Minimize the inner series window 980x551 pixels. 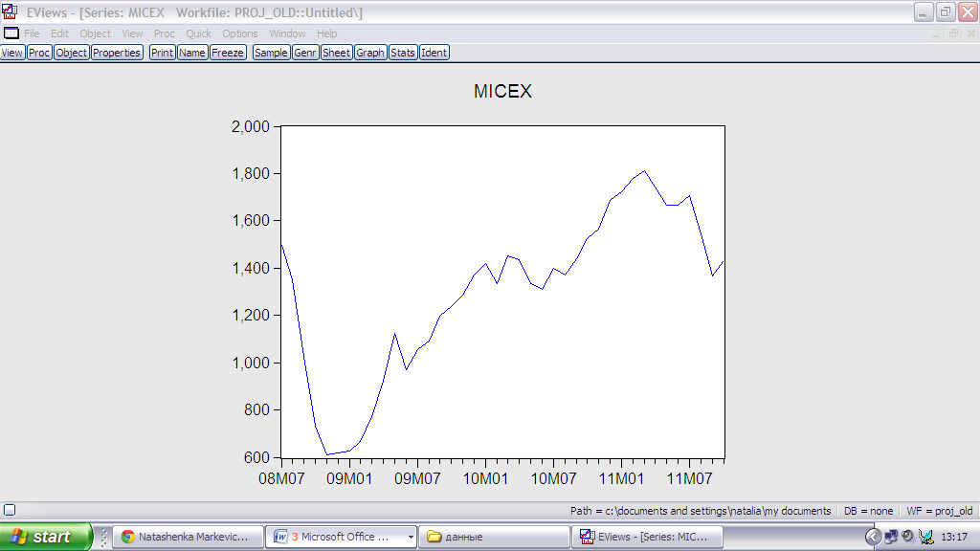coord(936,33)
